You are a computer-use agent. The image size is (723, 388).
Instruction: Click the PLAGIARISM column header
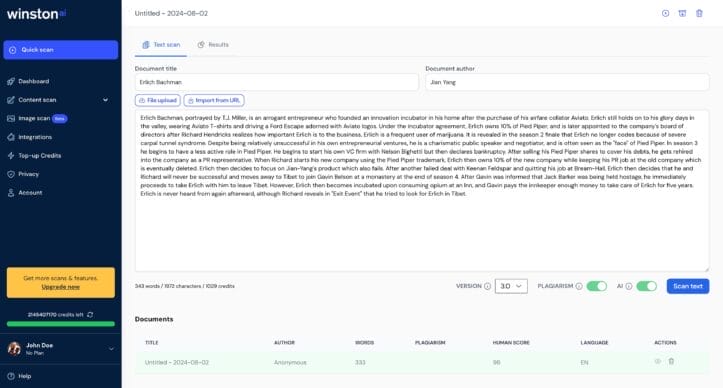coord(430,343)
